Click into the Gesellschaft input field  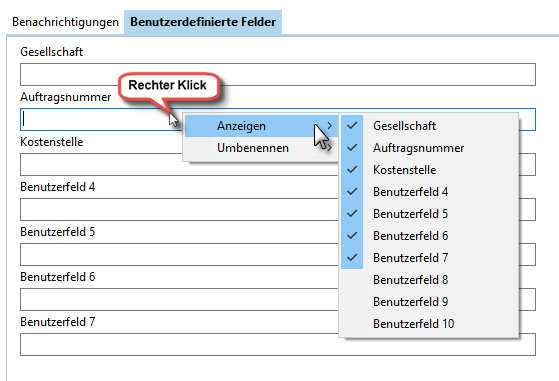(278, 74)
